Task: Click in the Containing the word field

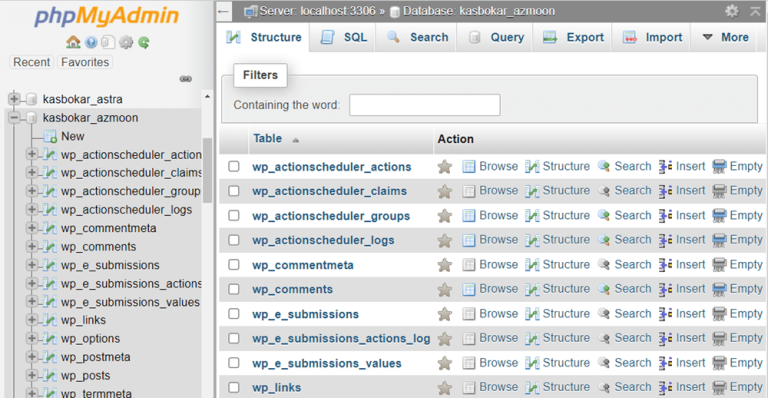Action: coord(425,105)
